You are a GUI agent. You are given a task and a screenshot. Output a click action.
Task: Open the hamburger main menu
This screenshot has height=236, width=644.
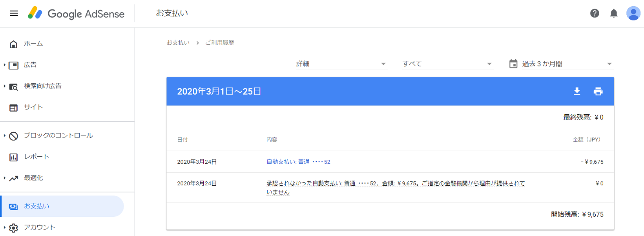pos(14,13)
